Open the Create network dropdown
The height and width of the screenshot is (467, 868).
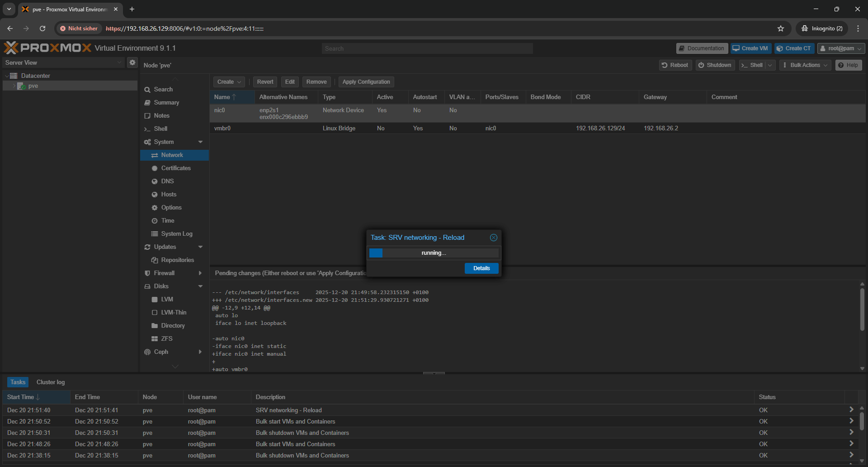(229, 82)
